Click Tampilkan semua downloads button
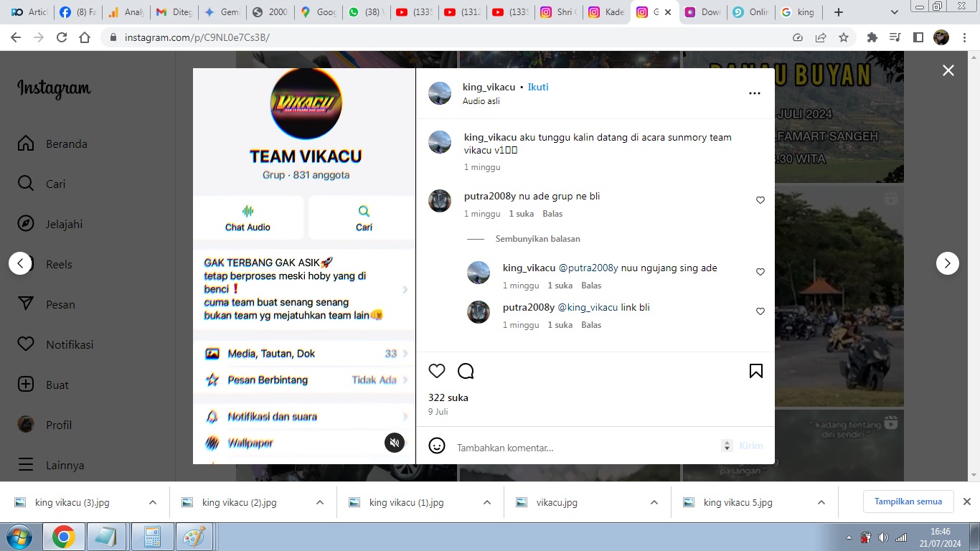Screen dimensions: 980x551 tap(908, 501)
